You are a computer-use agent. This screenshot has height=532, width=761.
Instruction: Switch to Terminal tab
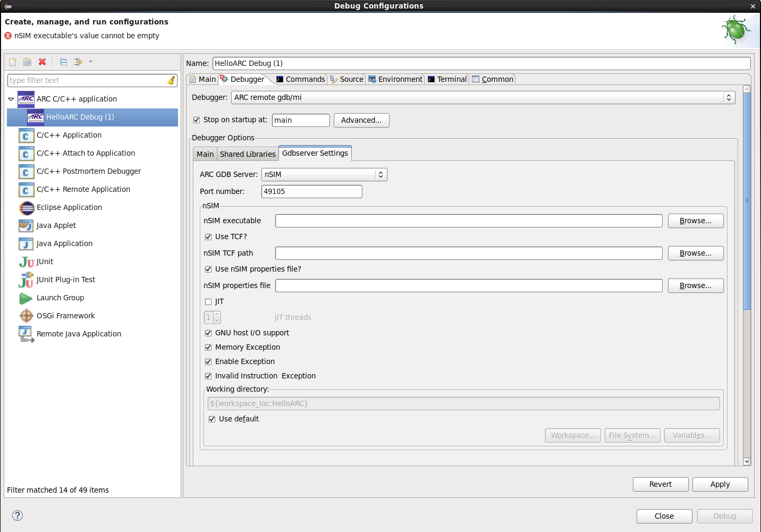tap(447, 79)
